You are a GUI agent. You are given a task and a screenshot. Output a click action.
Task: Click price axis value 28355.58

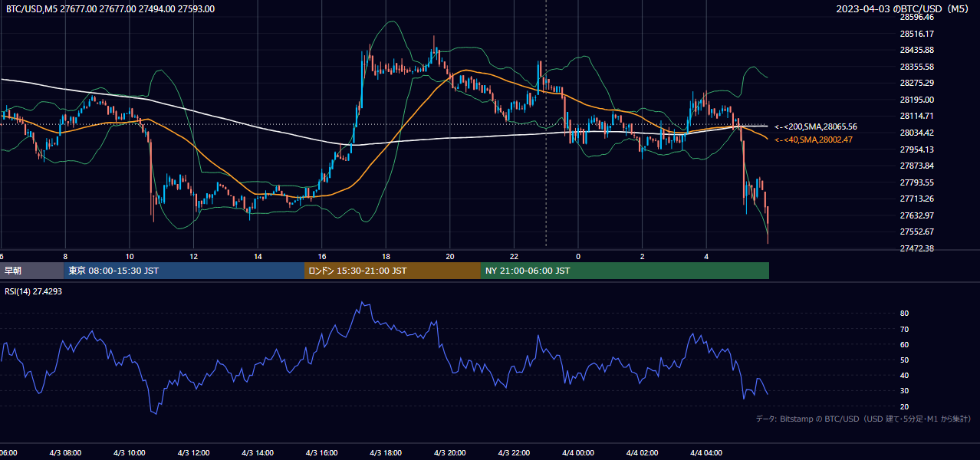click(x=916, y=67)
